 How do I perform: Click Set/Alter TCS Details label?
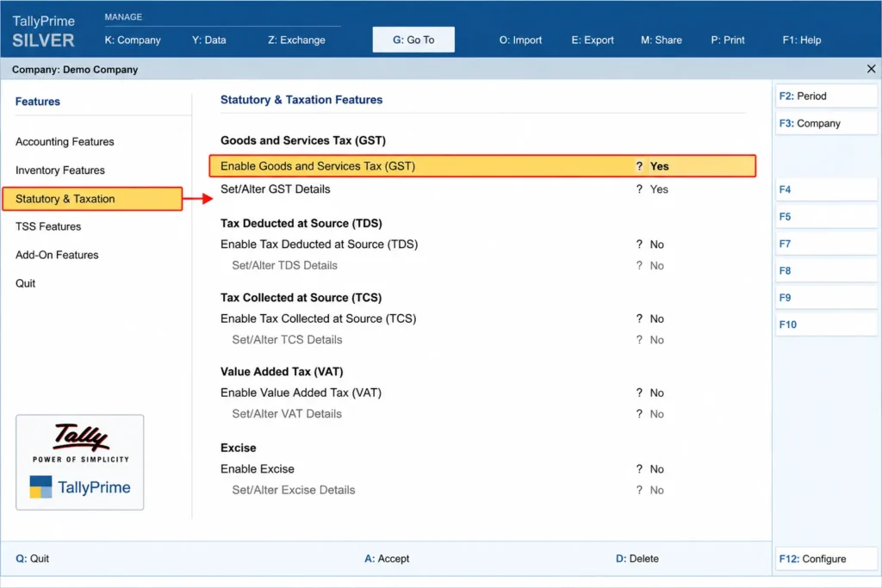287,340
